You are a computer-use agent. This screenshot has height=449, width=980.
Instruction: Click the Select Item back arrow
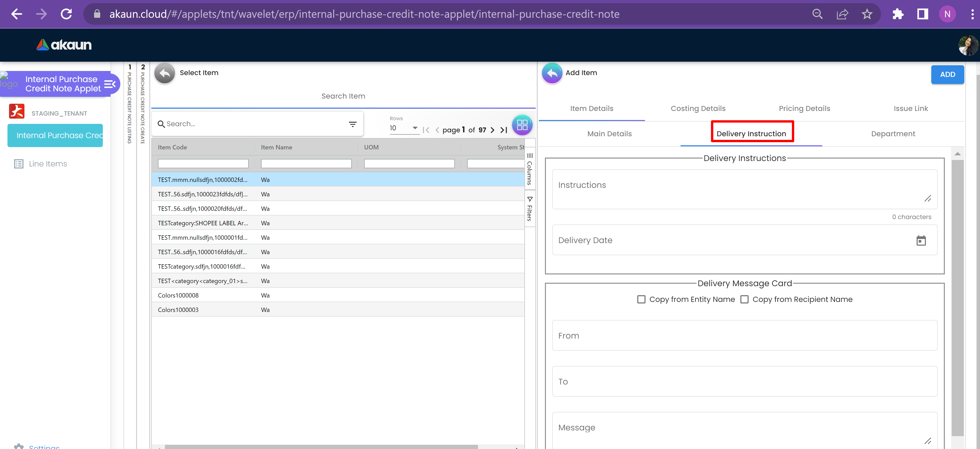coord(165,73)
